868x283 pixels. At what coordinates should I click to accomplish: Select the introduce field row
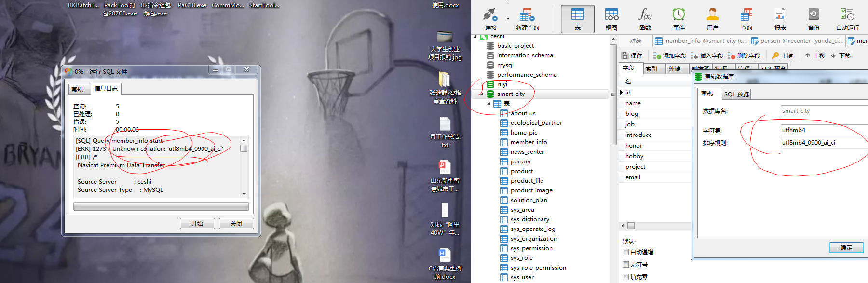[655, 135]
